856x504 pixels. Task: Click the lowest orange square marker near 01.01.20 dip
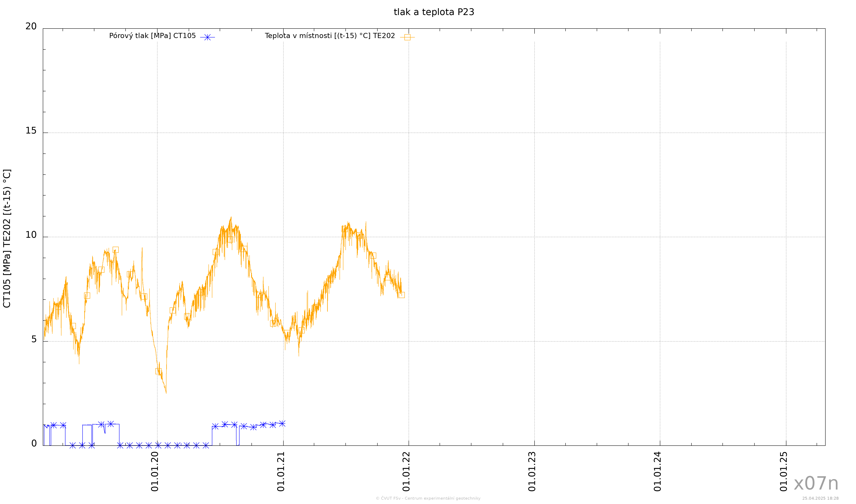[158, 371]
